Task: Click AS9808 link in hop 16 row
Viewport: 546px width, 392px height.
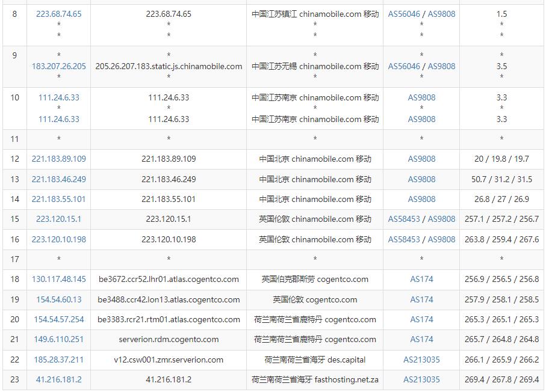Action: [x=441, y=239]
